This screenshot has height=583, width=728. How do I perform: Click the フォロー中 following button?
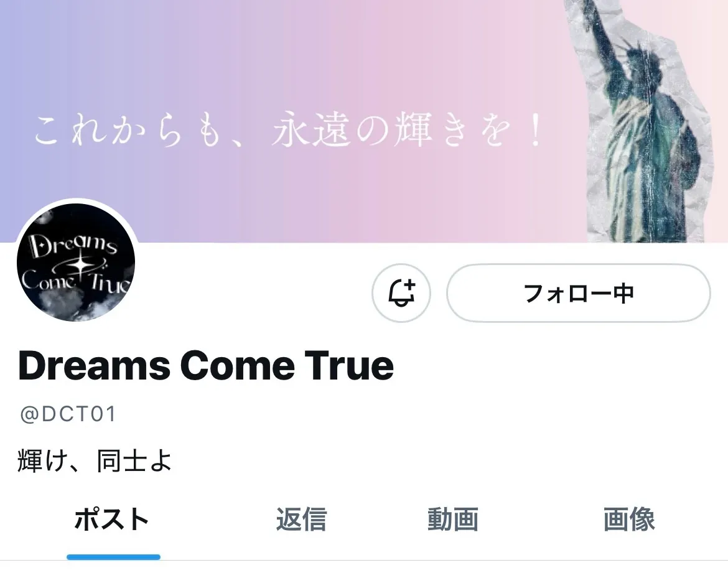pos(579,293)
